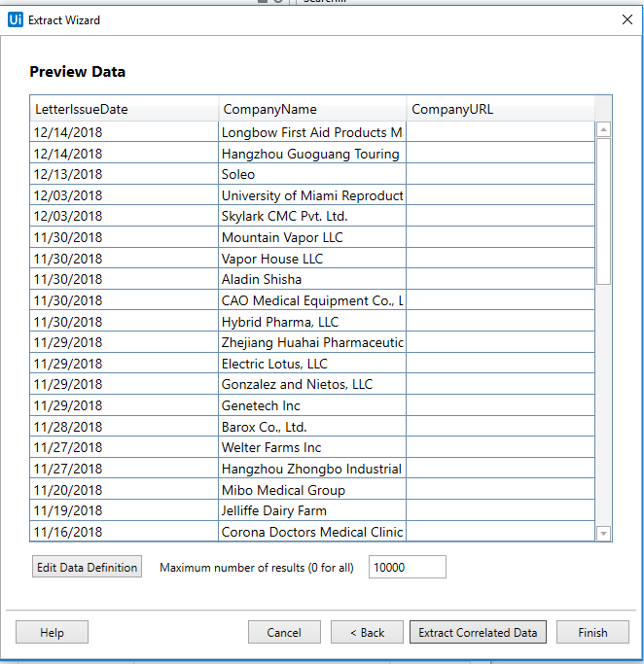The width and height of the screenshot is (644, 664).
Task: Select the Electric Lotus, LLC cell
Action: pos(312,364)
